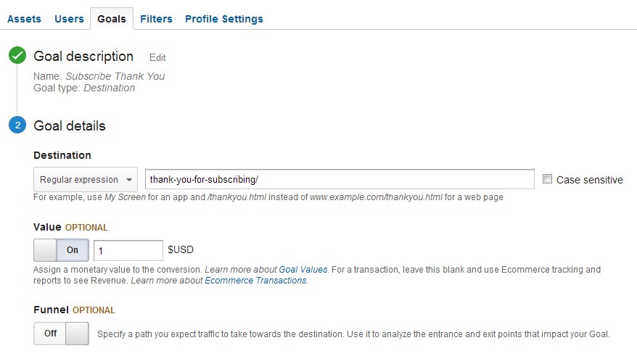This screenshot has width=637, height=364.
Task: Expand the Regular expression match type dropdown
Action: coord(86,179)
